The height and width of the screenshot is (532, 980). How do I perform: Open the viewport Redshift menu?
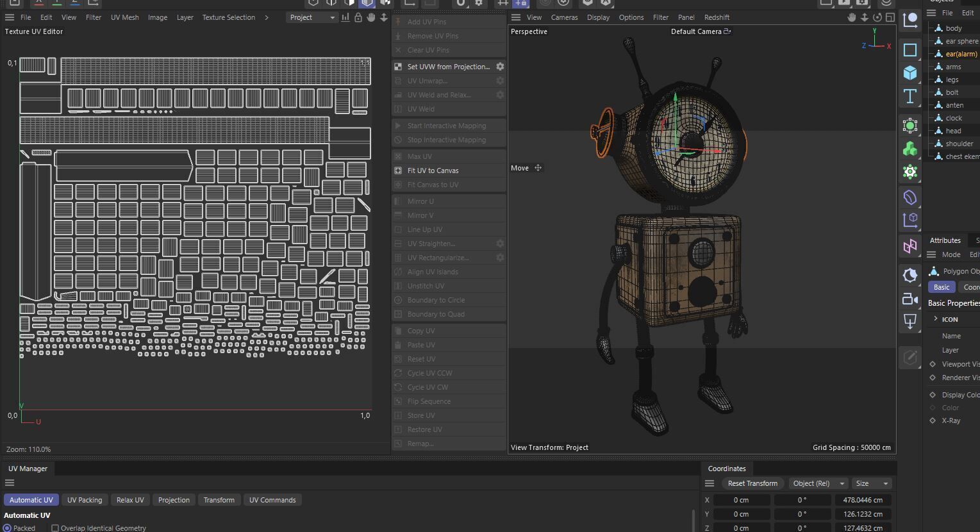coord(717,17)
